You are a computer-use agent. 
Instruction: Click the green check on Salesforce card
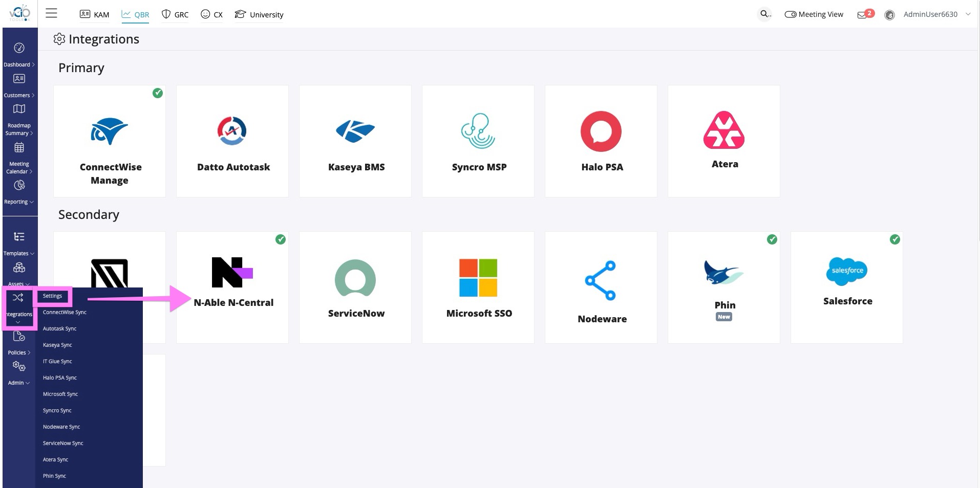click(895, 239)
